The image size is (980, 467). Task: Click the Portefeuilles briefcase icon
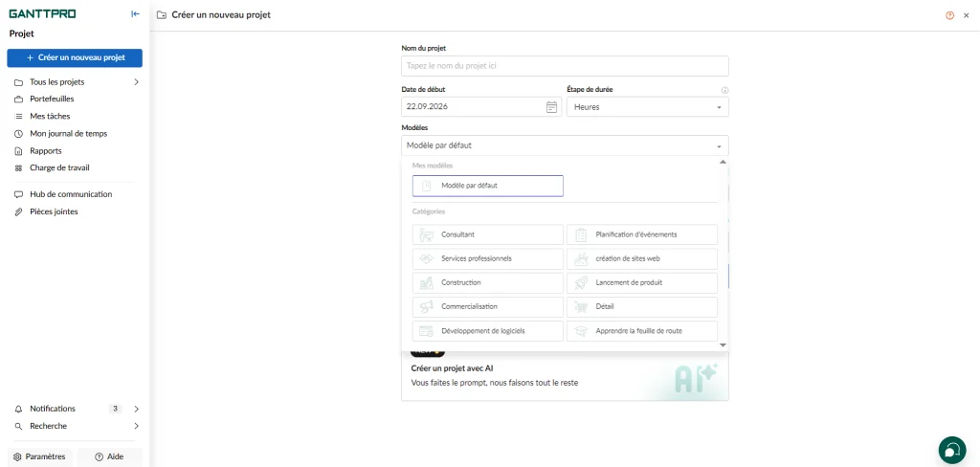click(x=18, y=99)
